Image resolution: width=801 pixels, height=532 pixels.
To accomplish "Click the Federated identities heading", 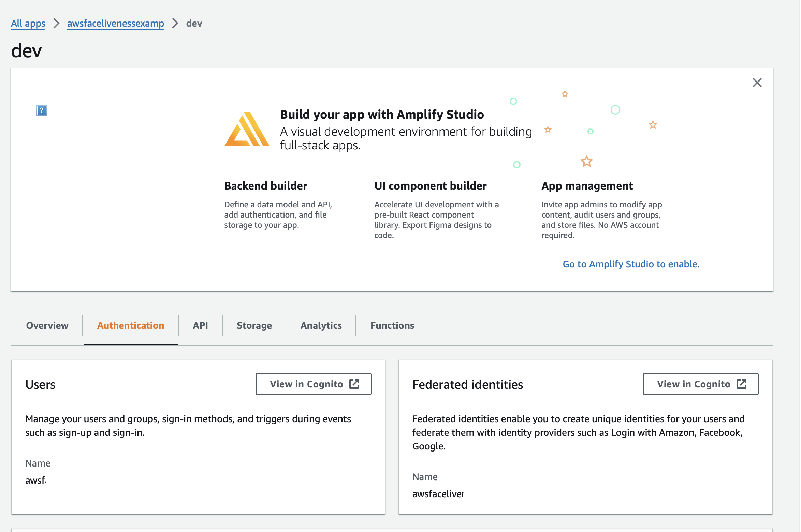I will pos(468,385).
